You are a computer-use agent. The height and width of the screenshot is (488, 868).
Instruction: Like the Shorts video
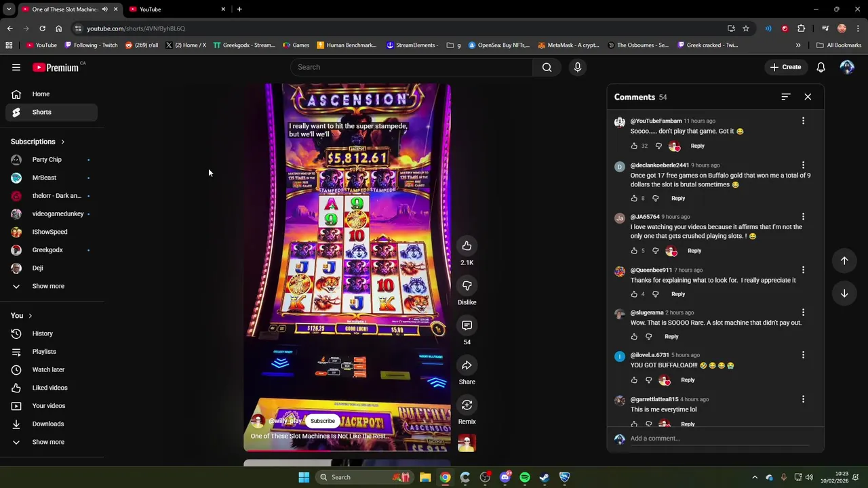(x=467, y=245)
